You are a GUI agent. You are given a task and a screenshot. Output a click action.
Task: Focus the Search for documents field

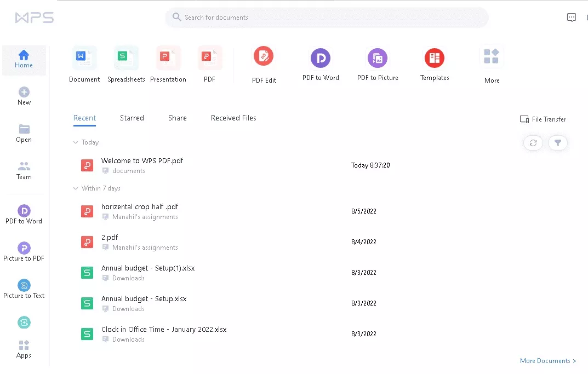pyautogui.click(x=327, y=17)
